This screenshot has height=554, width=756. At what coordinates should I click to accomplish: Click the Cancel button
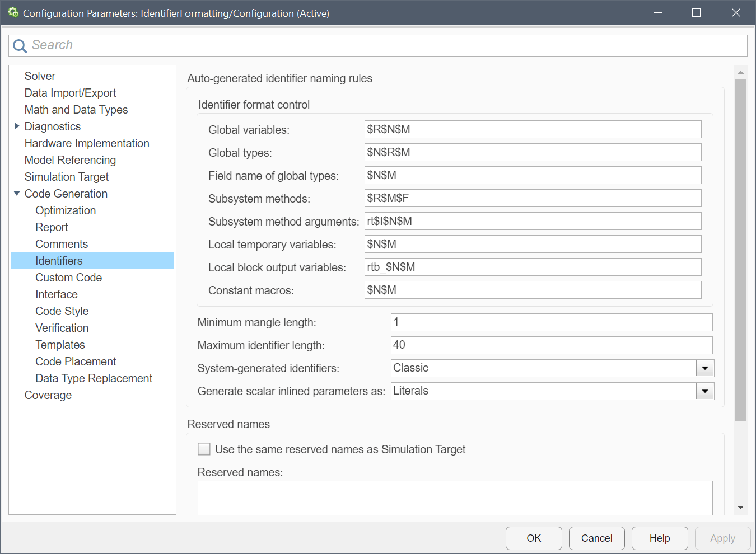tap(596, 538)
